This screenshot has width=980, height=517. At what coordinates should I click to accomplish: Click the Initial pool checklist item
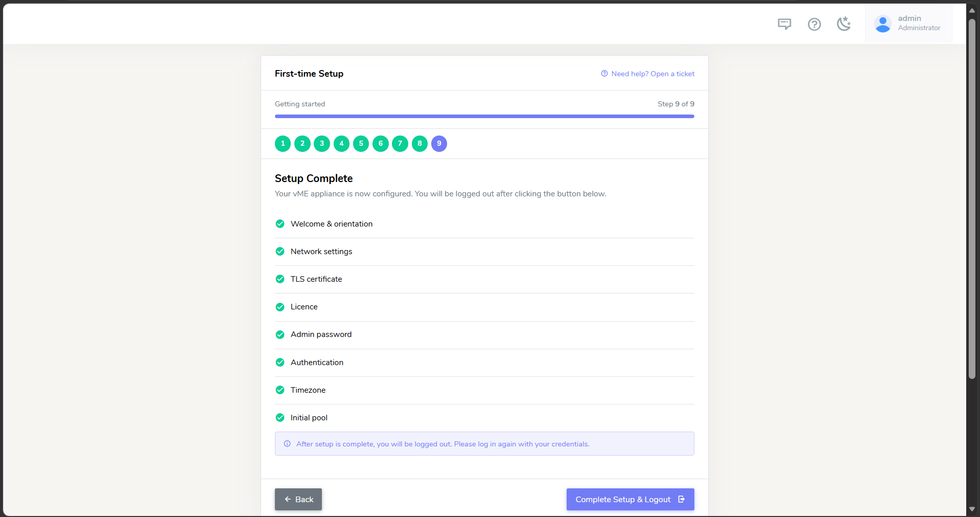484,418
